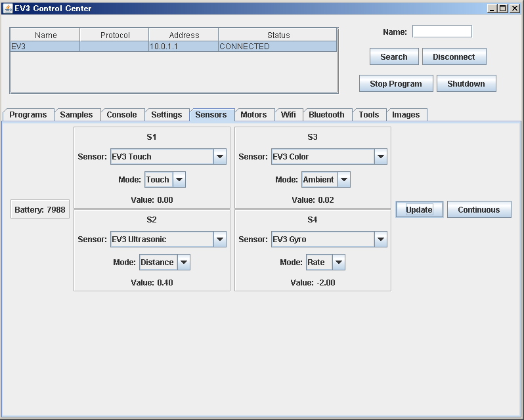This screenshot has width=524, height=420.
Task: Expand the S3 Mode dropdown showing Ambient
Action: (x=326, y=180)
